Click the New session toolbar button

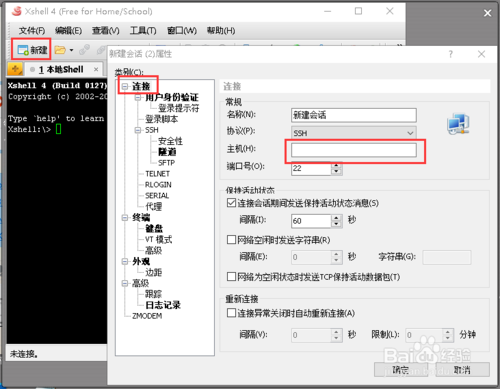point(32,50)
